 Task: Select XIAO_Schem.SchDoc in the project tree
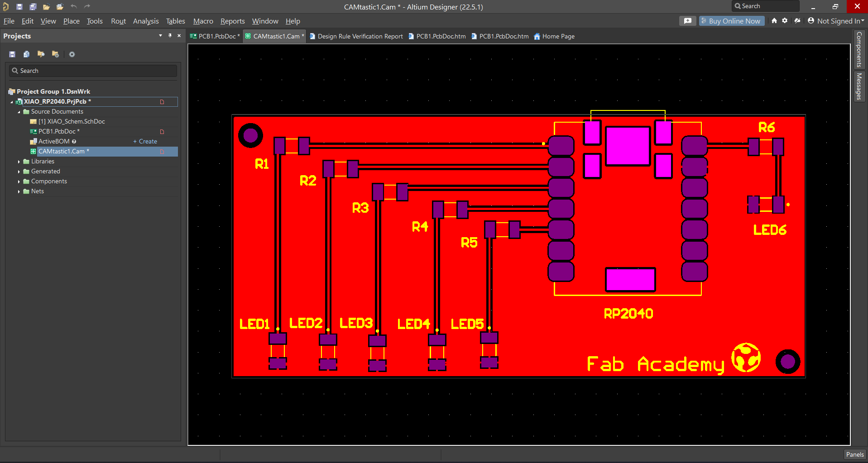click(72, 121)
